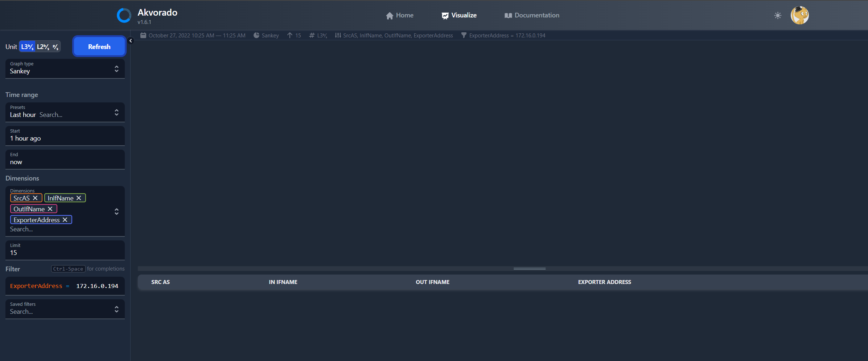Viewport: 868px width, 361px height.
Task: Click the dimensions sliders icon before SrcAS list
Action: (338, 35)
